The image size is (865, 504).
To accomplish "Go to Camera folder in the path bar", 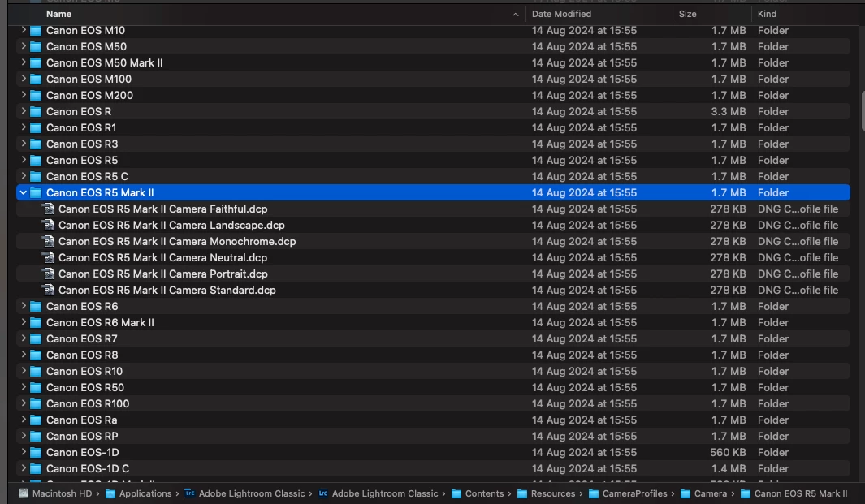I will tap(710, 493).
